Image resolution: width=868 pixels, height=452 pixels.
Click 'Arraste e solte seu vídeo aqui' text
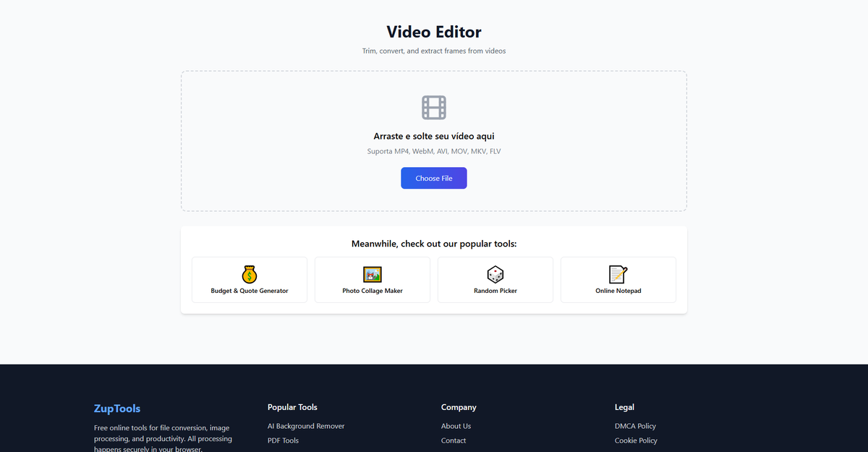point(434,136)
